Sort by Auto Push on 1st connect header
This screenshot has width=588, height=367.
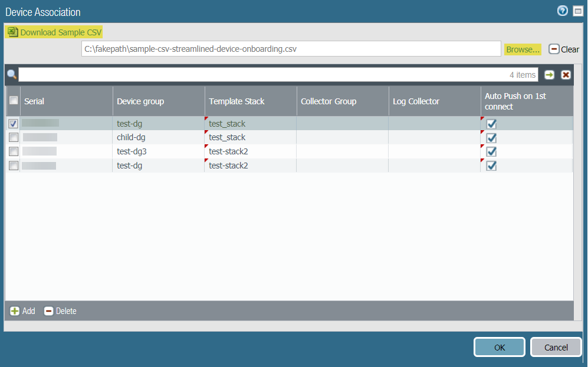tap(527, 101)
